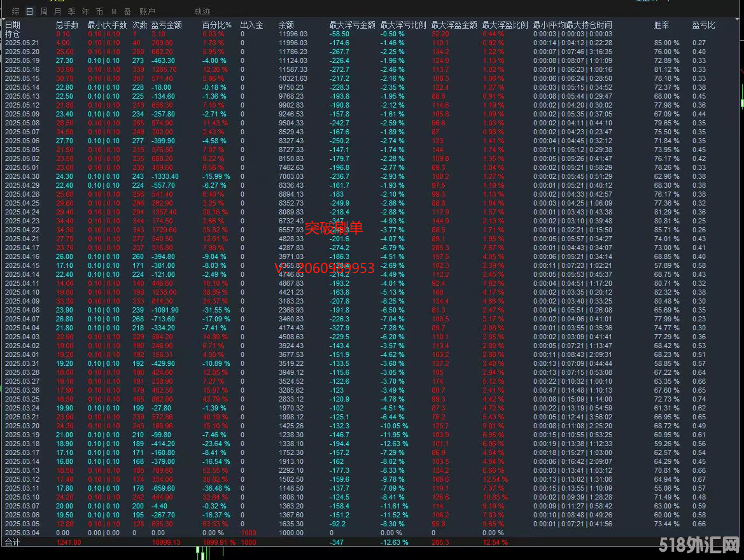Click max floating loss -6.79 % on 2025.04.17

click(393, 248)
